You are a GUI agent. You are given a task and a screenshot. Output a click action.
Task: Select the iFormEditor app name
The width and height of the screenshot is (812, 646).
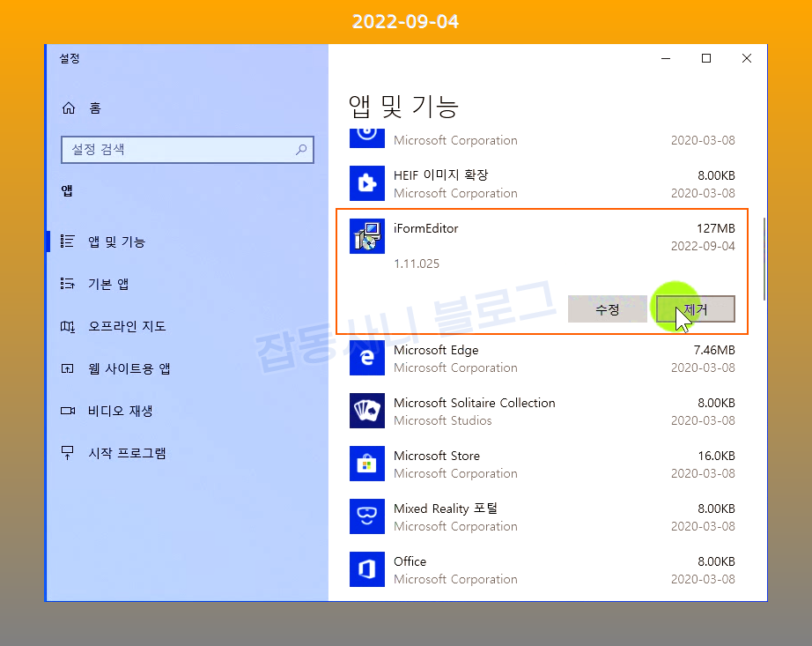point(425,228)
